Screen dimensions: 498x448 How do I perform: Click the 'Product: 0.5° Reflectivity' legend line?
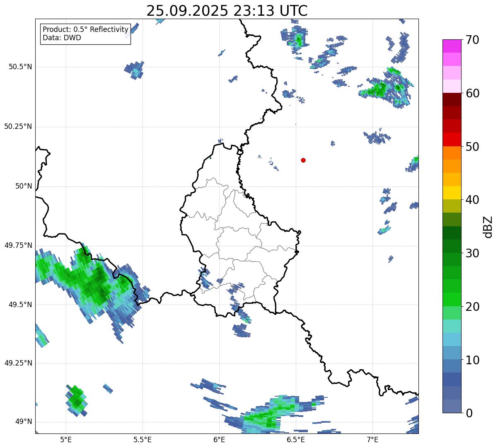click(85, 30)
